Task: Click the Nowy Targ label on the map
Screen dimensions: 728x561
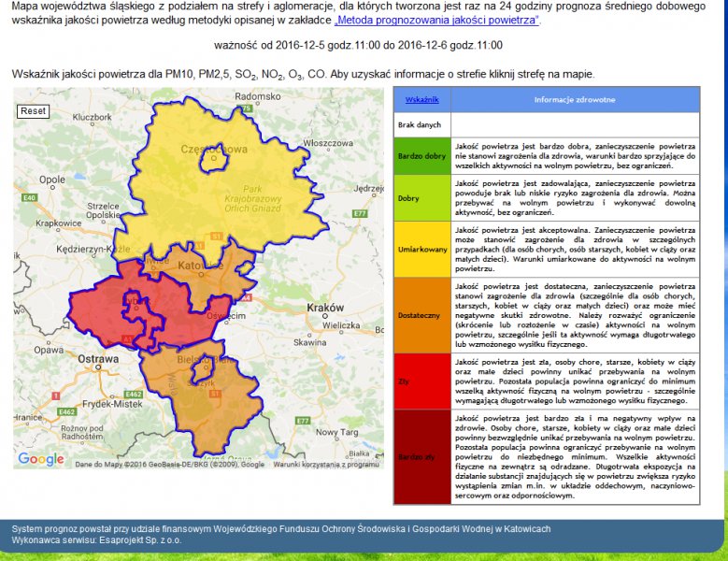Action: (337, 432)
